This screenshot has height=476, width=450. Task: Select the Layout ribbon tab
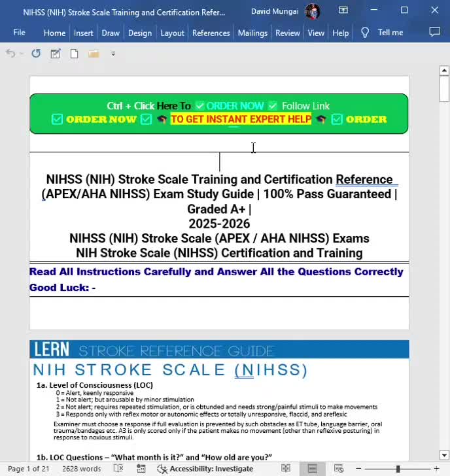pyautogui.click(x=172, y=33)
